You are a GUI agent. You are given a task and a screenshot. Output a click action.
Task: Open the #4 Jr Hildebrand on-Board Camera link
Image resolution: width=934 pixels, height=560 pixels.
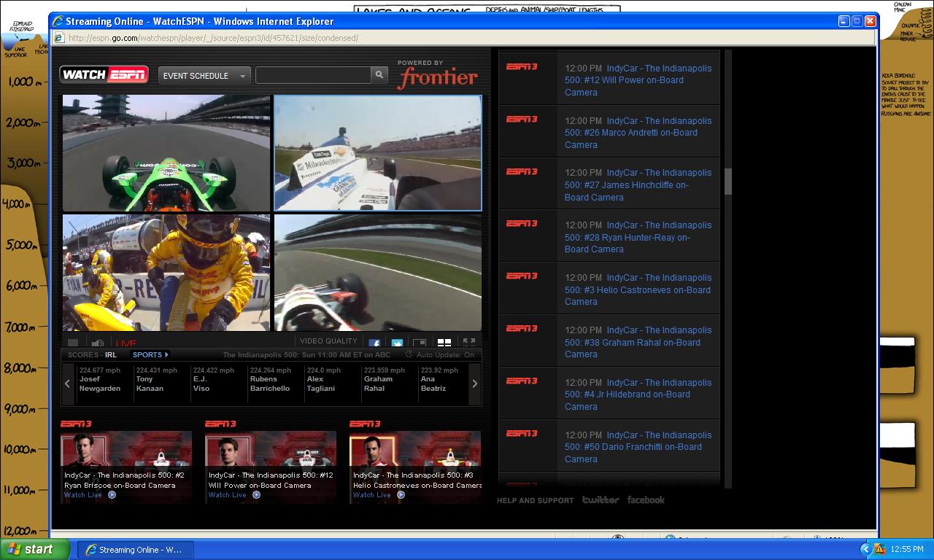638,394
